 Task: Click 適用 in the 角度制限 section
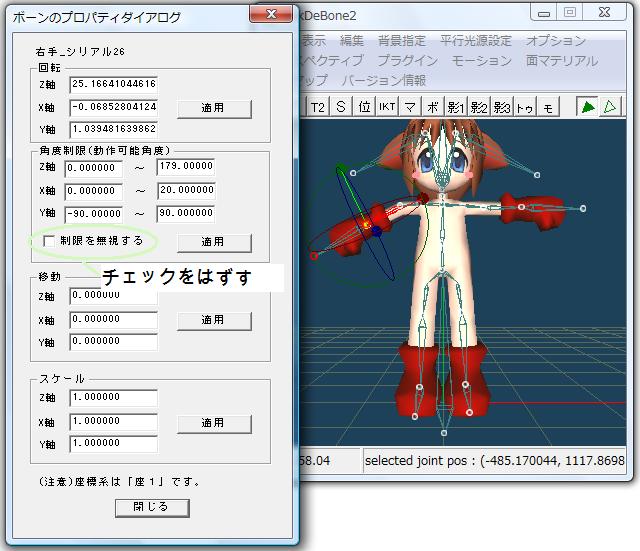click(213, 242)
